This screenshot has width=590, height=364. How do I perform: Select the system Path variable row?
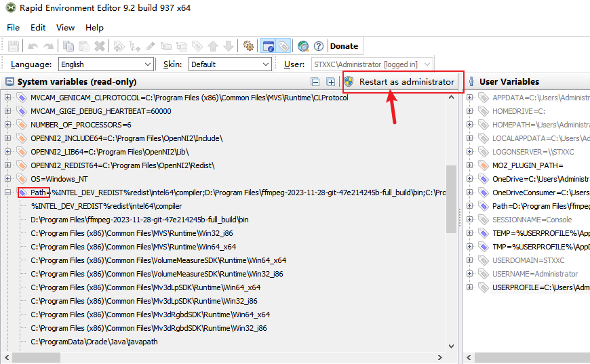(x=238, y=193)
